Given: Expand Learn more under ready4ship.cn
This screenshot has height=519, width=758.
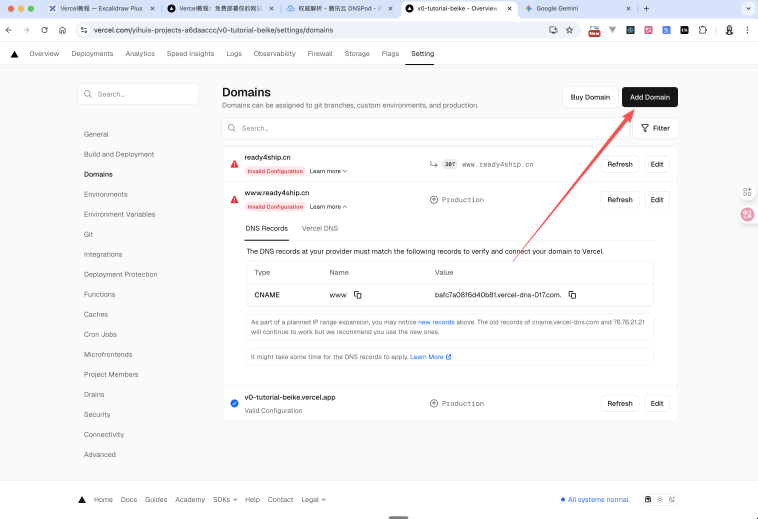Looking at the screenshot, I should [x=328, y=171].
